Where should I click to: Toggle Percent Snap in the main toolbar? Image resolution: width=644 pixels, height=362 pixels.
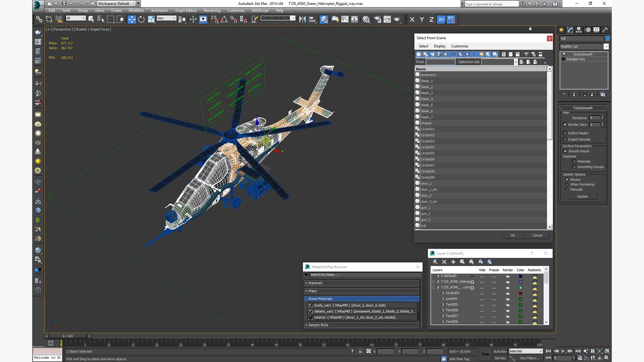(234, 19)
